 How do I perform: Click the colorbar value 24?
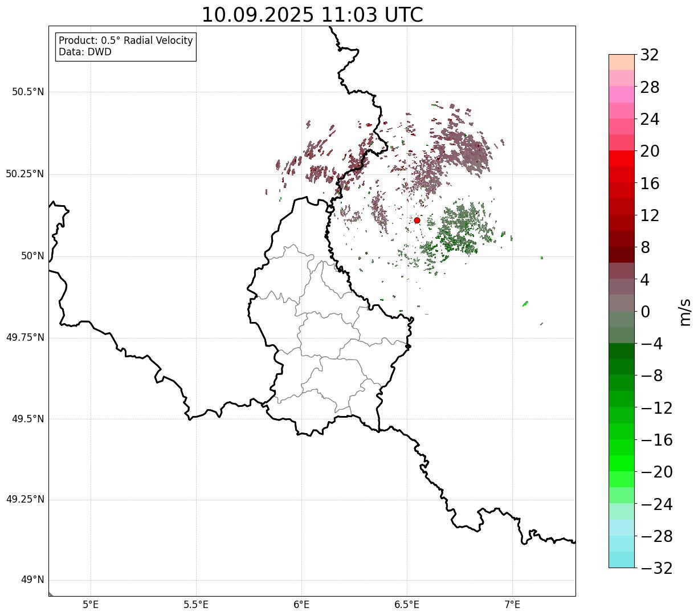(650, 119)
